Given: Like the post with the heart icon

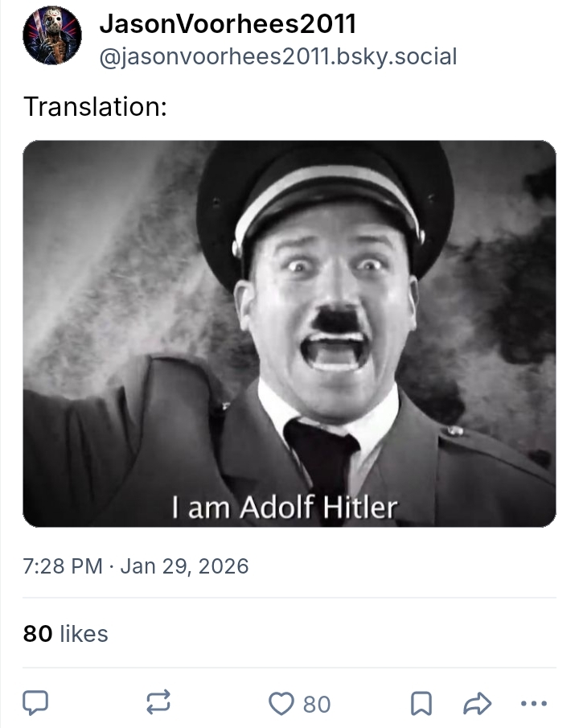Looking at the screenshot, I should coord(281,705).
